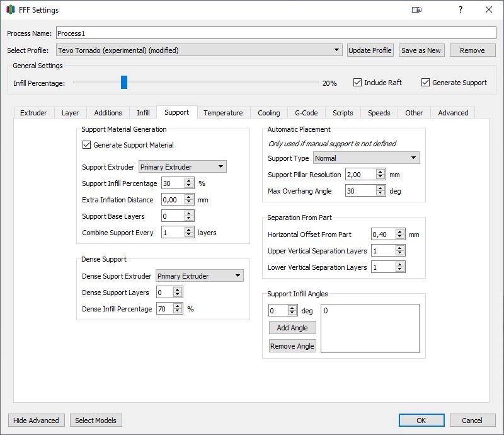Click the help question mark icon
The image size is (504, 435).
pyautogui.click(x=461, y=9)
